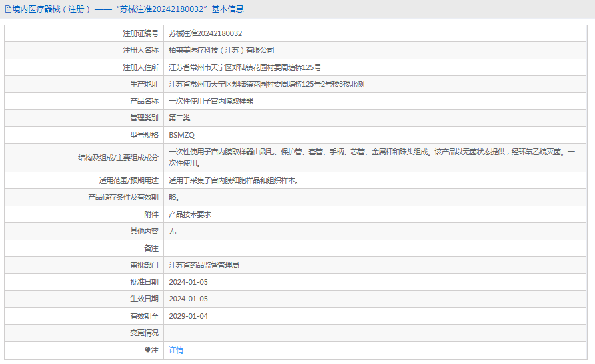Viewport: 595px width, 364px height.
Task: Select registrant name 柏事美医疗科技（江苏）有限公司
Action: click(221, 50)
